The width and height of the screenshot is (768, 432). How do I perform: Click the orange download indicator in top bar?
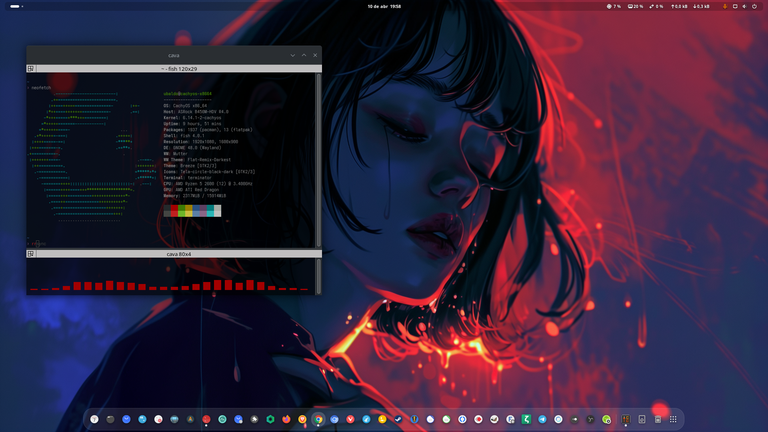pos(725,6)
